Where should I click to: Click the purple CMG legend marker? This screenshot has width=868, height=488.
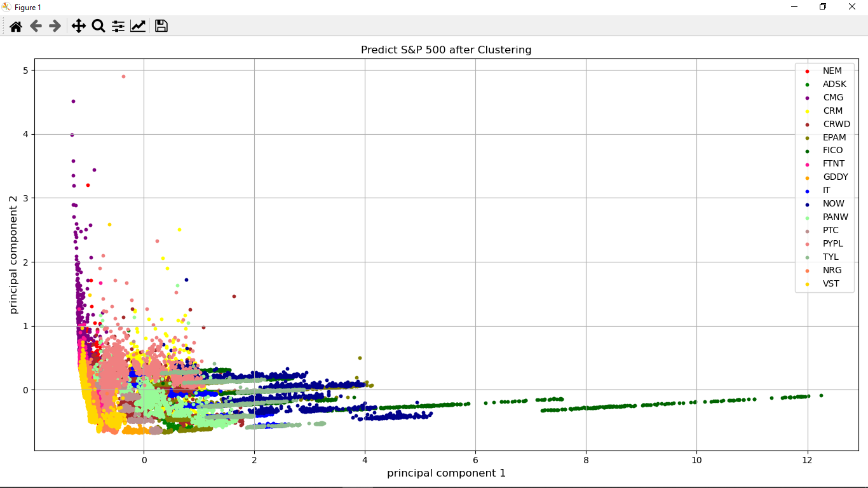tap(807, 98)
